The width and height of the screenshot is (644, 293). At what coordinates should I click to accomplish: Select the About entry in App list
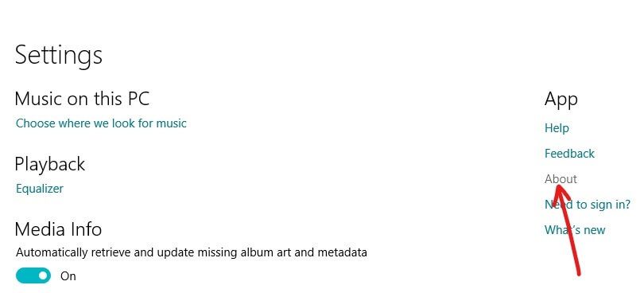pos(561,179)
